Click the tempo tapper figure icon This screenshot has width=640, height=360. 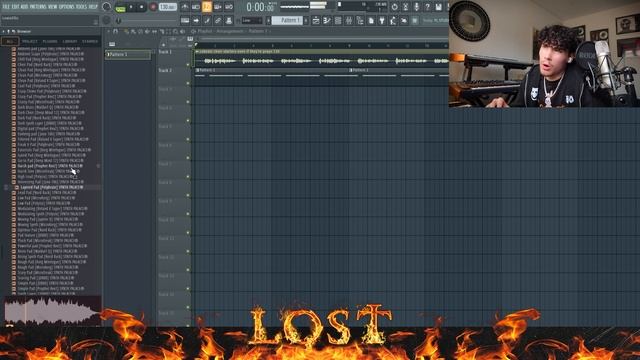(x=393, y=20)
